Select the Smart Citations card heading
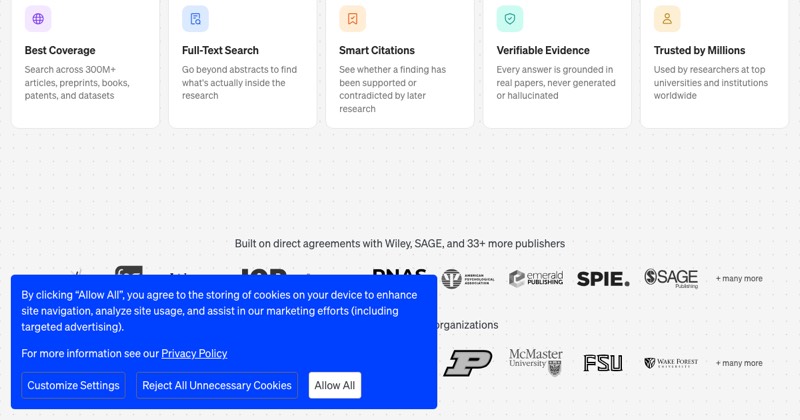Viewport: 800px width, 420px height. click(377, 50)
